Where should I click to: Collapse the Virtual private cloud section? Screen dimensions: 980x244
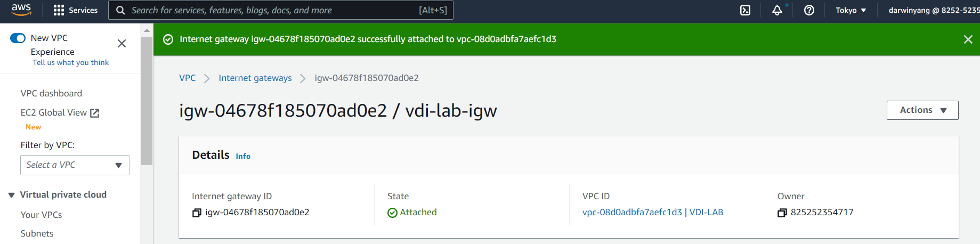pos(11,195)
